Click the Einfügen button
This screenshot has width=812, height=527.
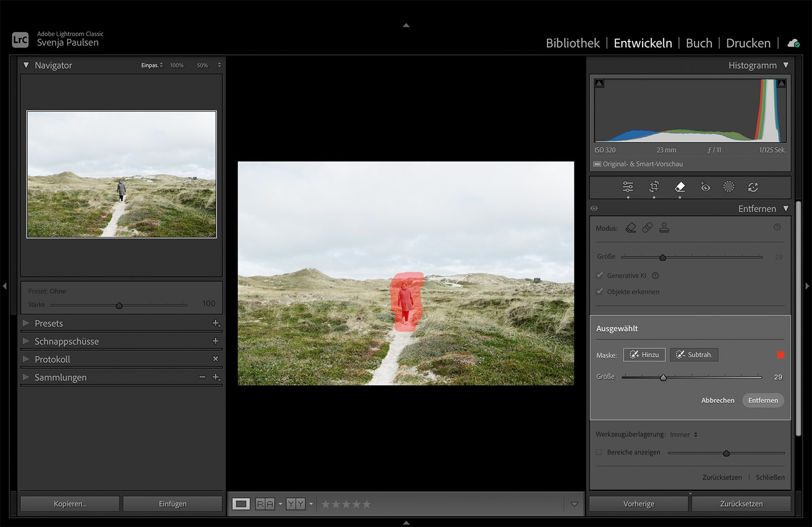click(x=173, y=504)
